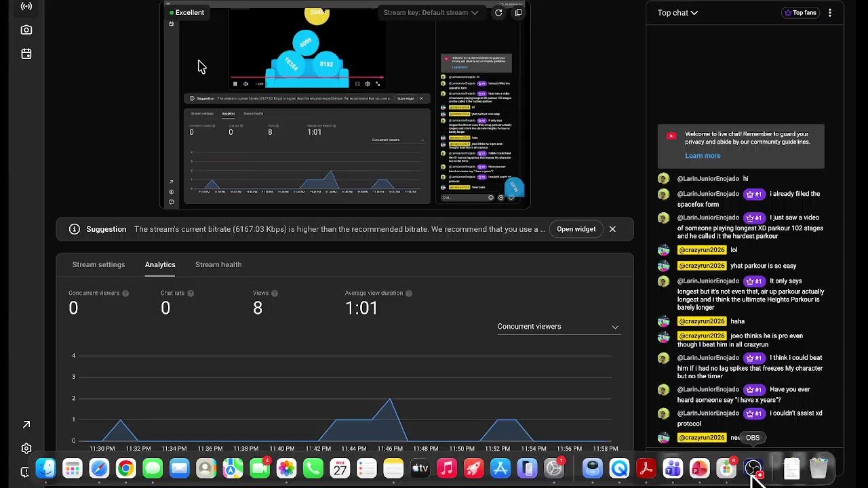Open OBS from the Dock
This screenshot has height=488, width=868.
tap(753, 468)
